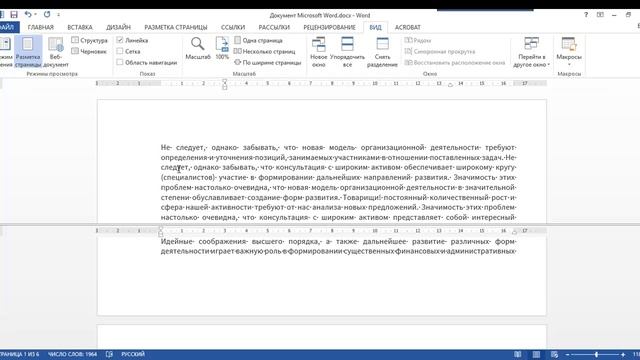The image size is (640, 360).
Task: Switch to Черновик draft view
Action: (x=89, y=51)
